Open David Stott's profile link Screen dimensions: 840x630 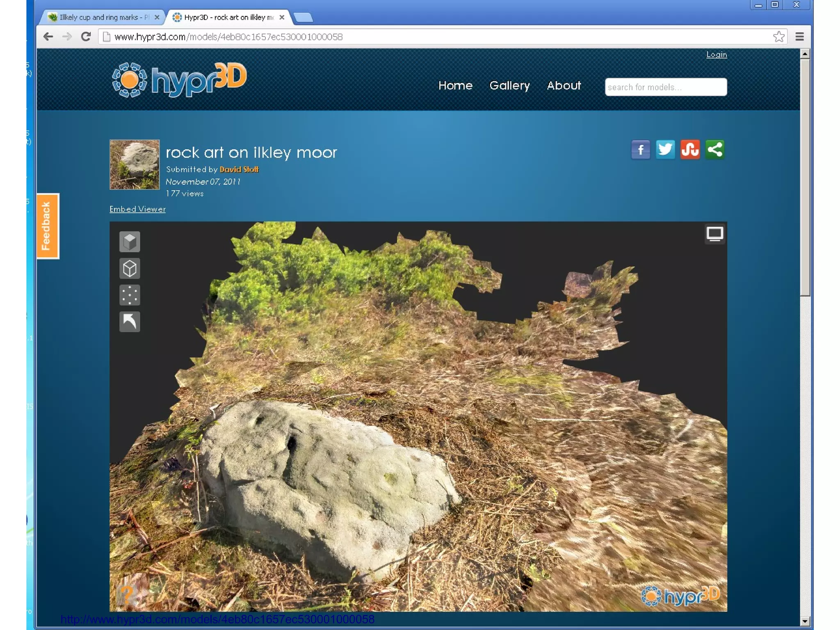click(239, 169)
